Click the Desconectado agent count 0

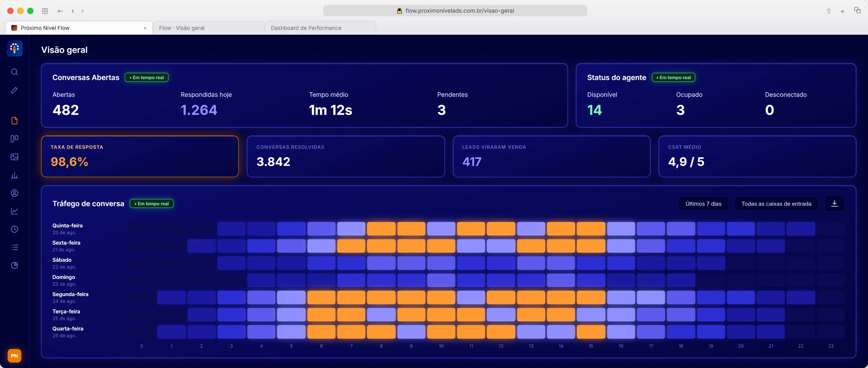[770, 110]
